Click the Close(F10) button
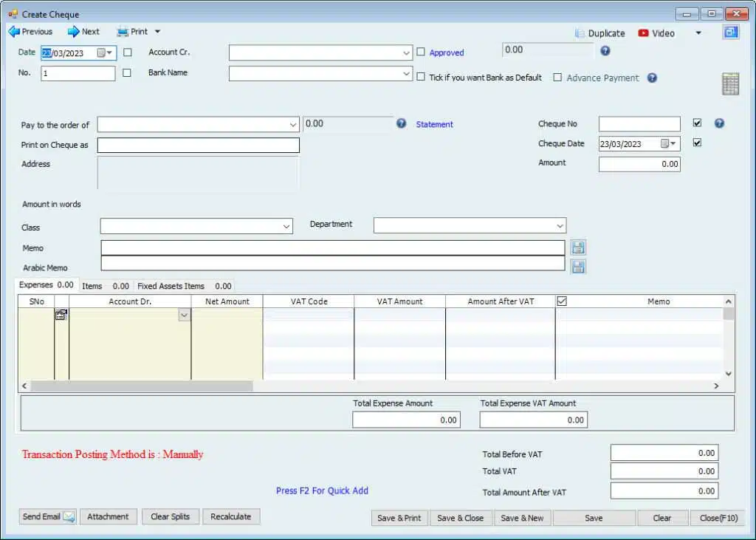Image resolution: width=756 pixels, height=540 pixels. pos(719,518)
